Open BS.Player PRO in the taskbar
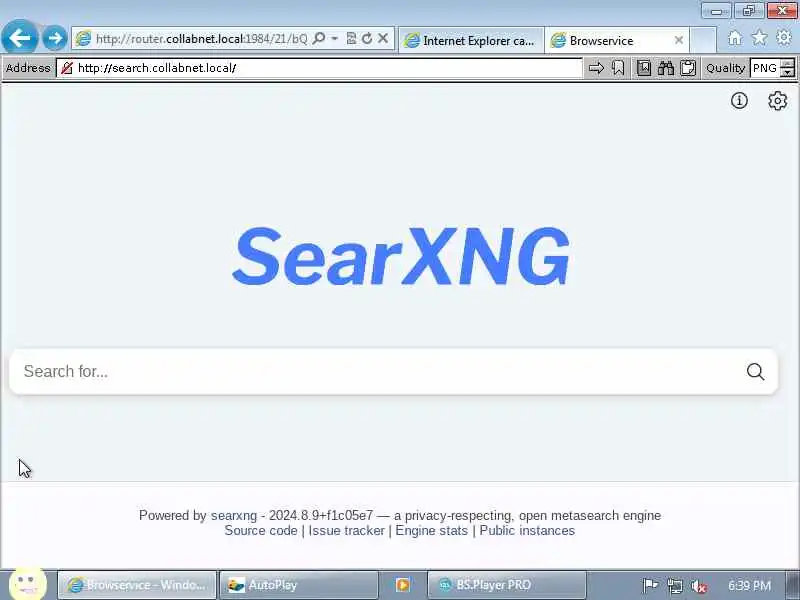This screenshot has height=600, width=800. 507,585
